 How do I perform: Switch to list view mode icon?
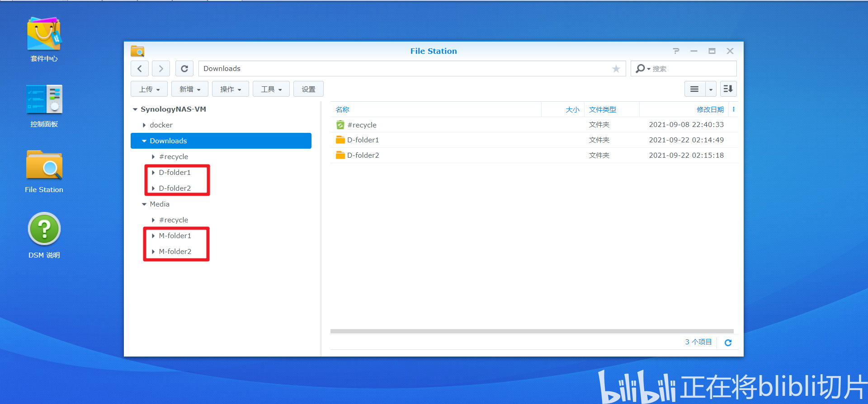point(694,89)
